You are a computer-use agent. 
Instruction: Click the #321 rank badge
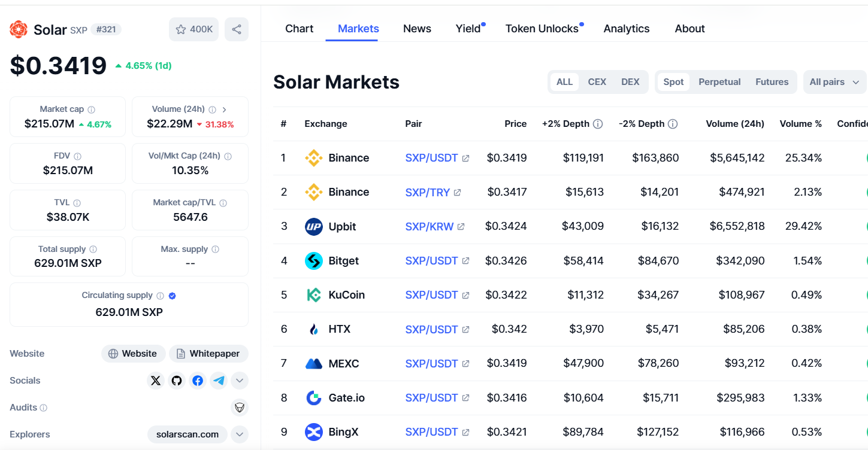point(106,29)
